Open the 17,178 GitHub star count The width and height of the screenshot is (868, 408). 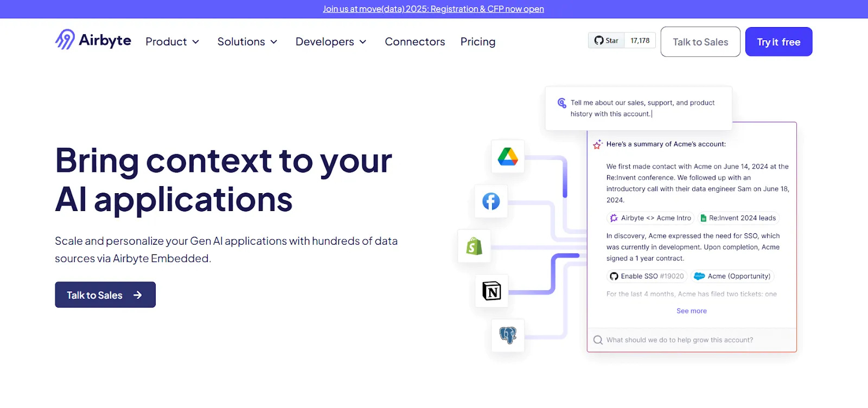[640, 41]
